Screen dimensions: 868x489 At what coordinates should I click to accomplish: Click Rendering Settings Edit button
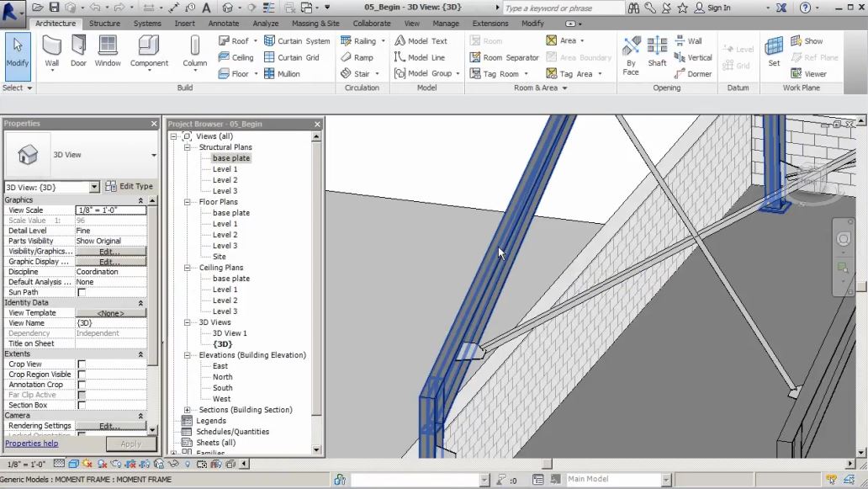click(111, 426)
